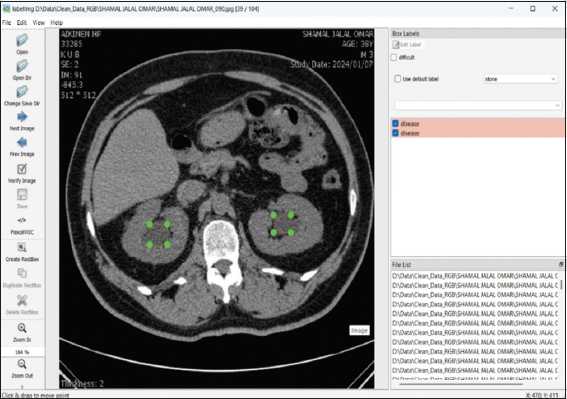
Task: Click bottom-left handle of right kidney box
Action: coord(274,233)
